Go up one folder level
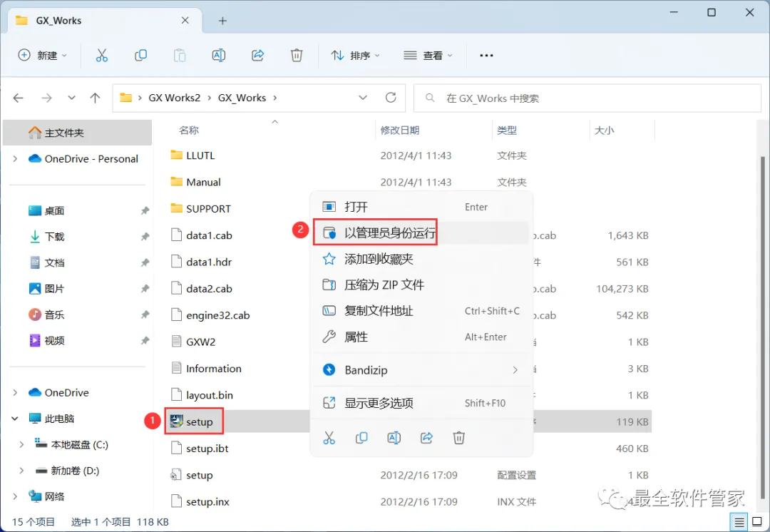 click(x=96, y=98)
